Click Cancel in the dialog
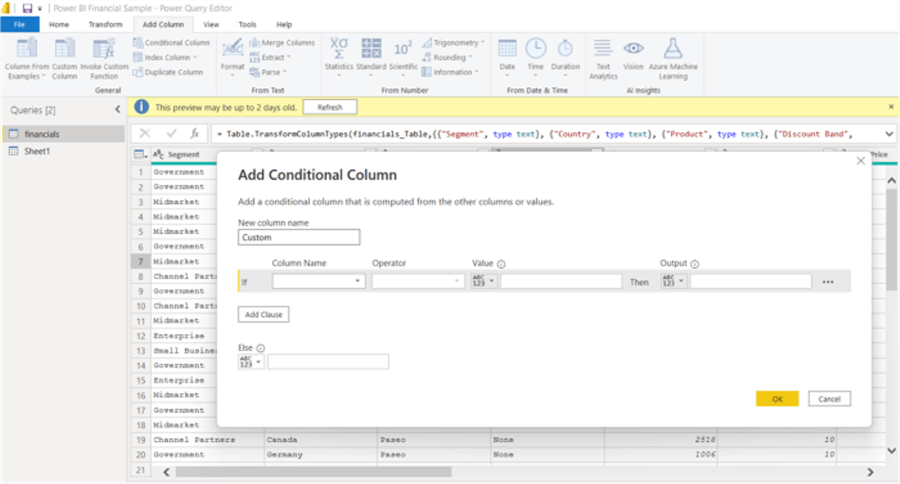This screenshot has width=900, height=484. [829, 399]
